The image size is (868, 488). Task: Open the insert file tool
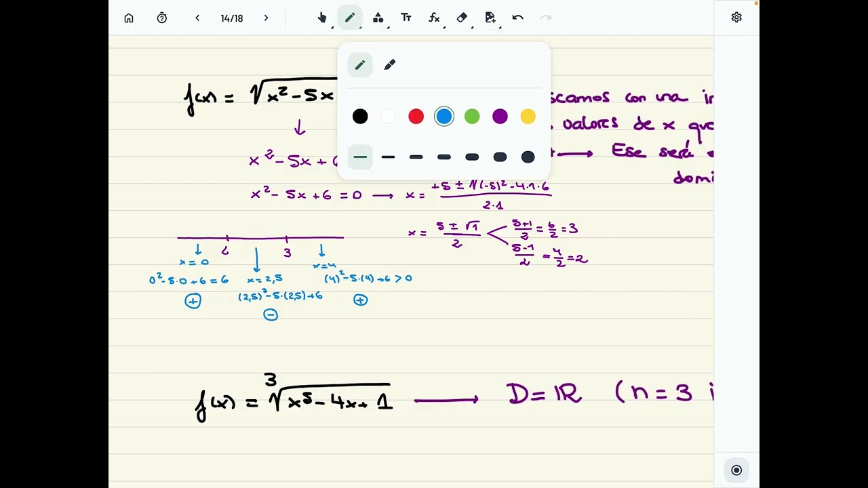[x=490, y=18]
